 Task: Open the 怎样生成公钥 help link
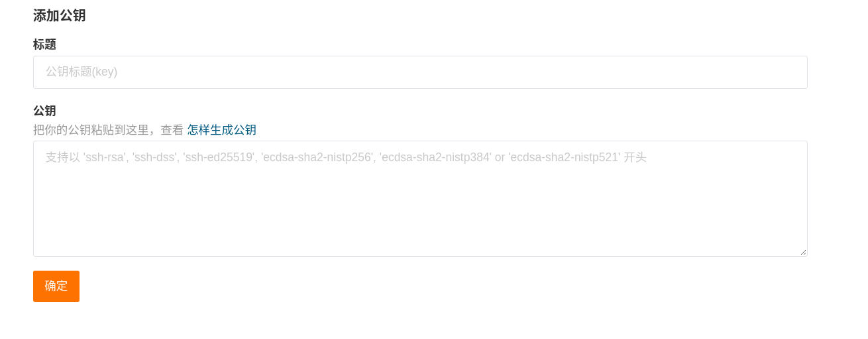(222, 130)
